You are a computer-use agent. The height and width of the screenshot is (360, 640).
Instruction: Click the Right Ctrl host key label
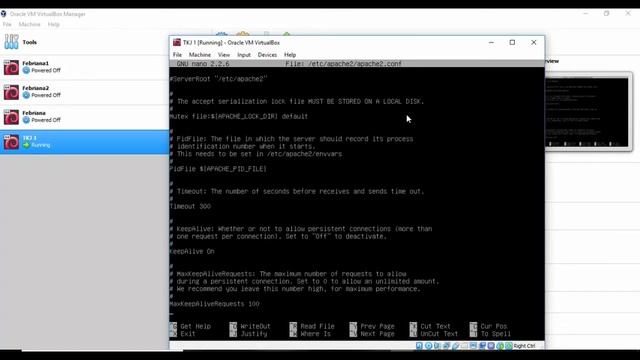(x=524, y=346)
